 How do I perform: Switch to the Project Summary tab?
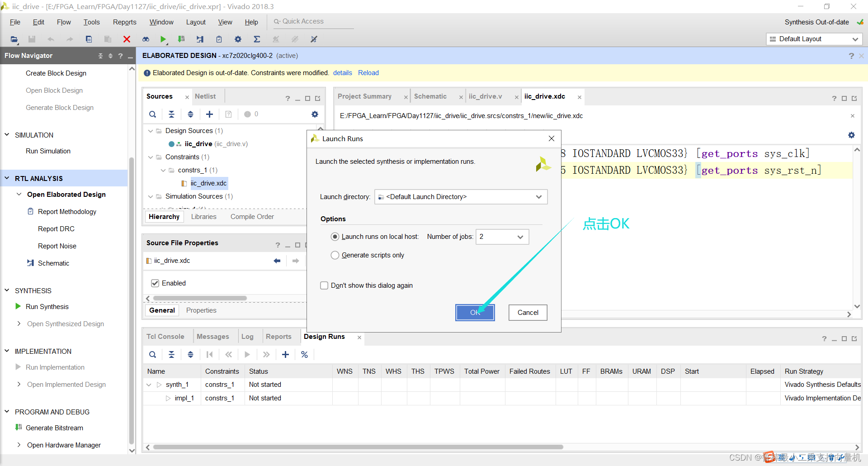(364, 96)
